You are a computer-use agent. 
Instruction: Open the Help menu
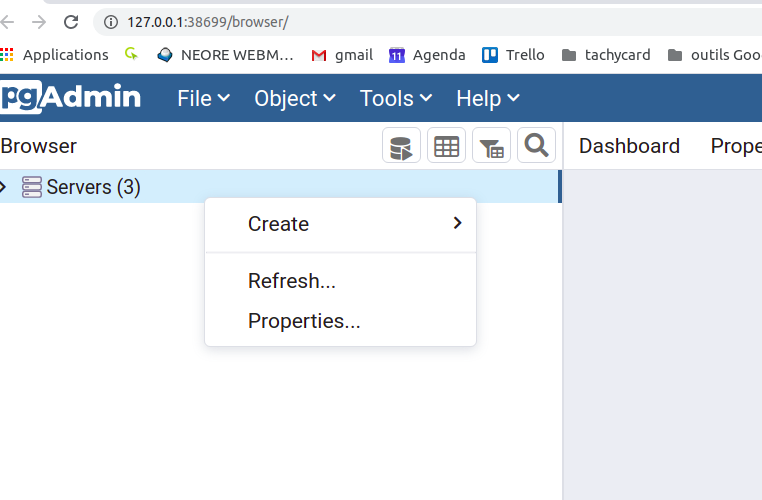coord(487,98)
